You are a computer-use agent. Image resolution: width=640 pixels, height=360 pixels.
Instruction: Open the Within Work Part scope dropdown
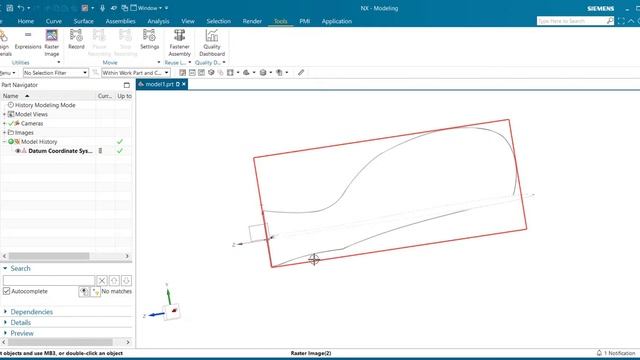coord(136,73)
